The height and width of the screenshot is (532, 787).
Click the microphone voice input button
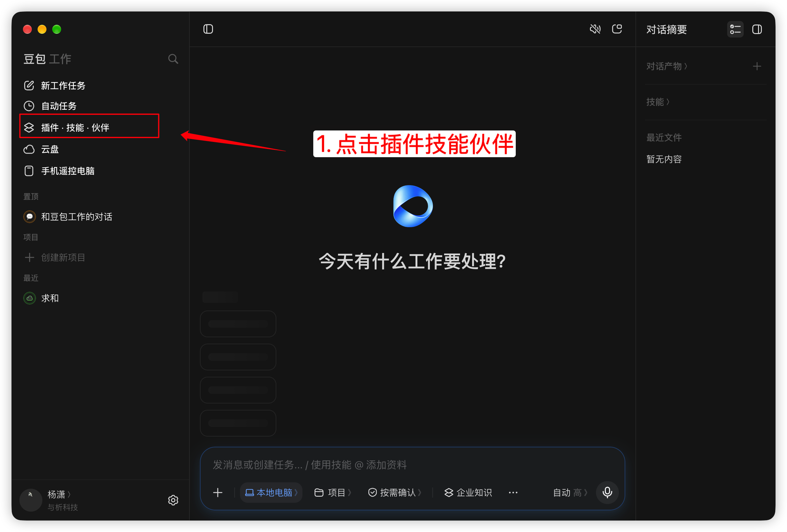point(607,493)
